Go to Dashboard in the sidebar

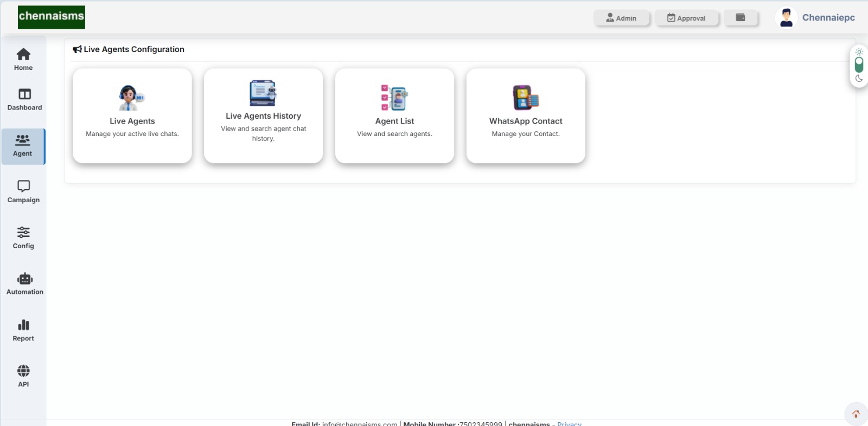tap(24, 99)
